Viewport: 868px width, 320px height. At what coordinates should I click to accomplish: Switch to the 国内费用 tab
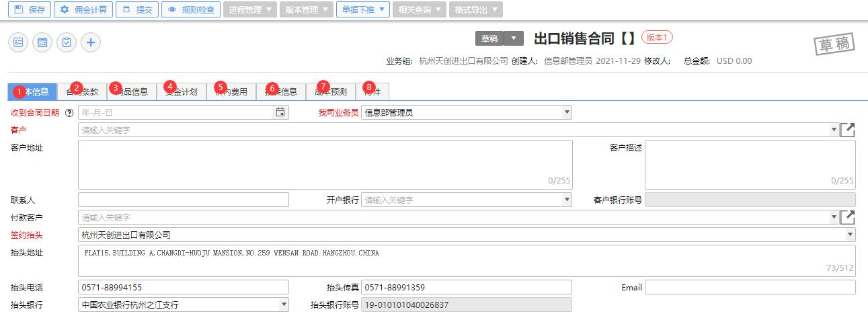tap(231, 91)
